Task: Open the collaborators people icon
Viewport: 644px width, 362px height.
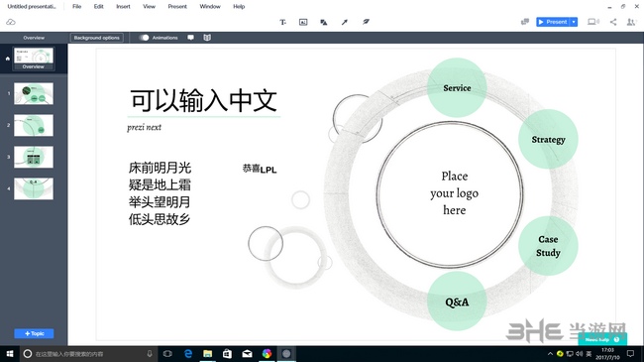Action: coord(631,22)
